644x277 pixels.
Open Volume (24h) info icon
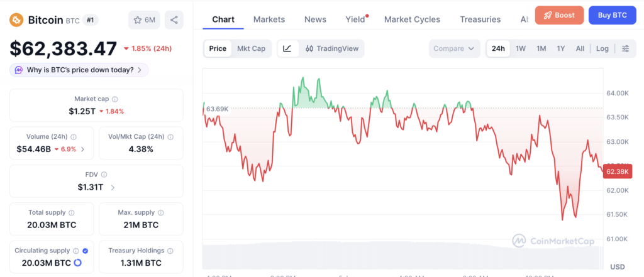[x=74, y=137]
